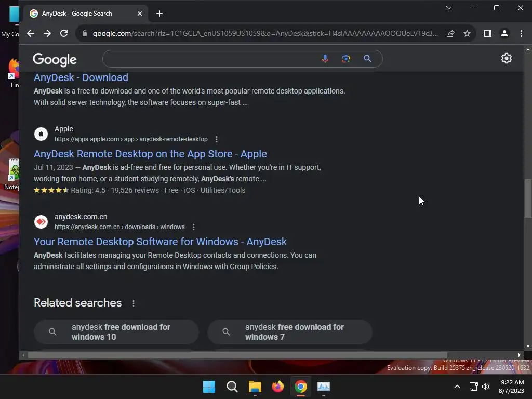
Task: Open Chrome's three-dot menu
Action: [522, 33]
